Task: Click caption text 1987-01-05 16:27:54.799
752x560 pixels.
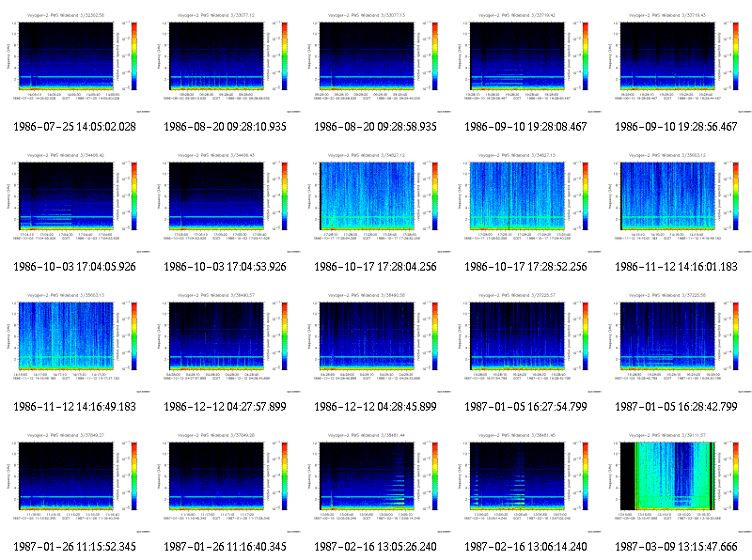Action: [x=525, y=407]
